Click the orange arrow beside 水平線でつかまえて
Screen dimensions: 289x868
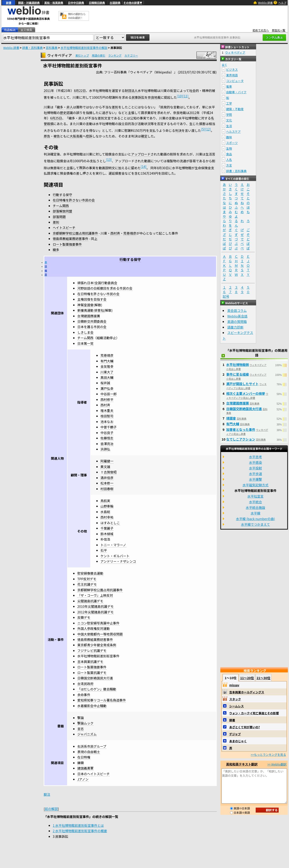click(224, 524)
